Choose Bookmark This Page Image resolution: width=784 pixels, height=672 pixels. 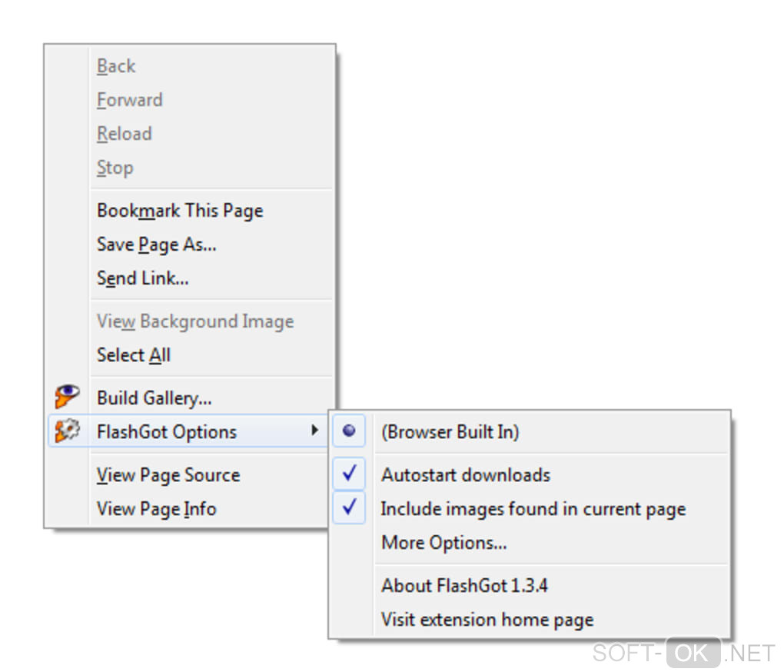point(180,211)
